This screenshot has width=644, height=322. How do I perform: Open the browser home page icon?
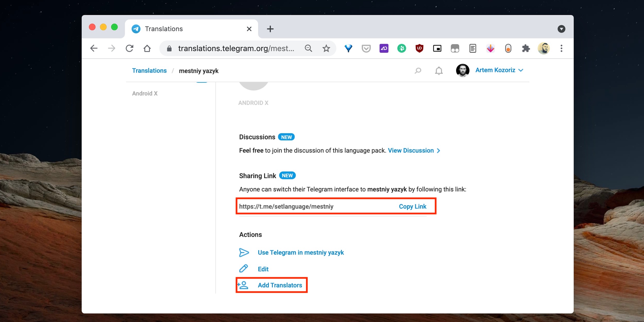[147, 48]
